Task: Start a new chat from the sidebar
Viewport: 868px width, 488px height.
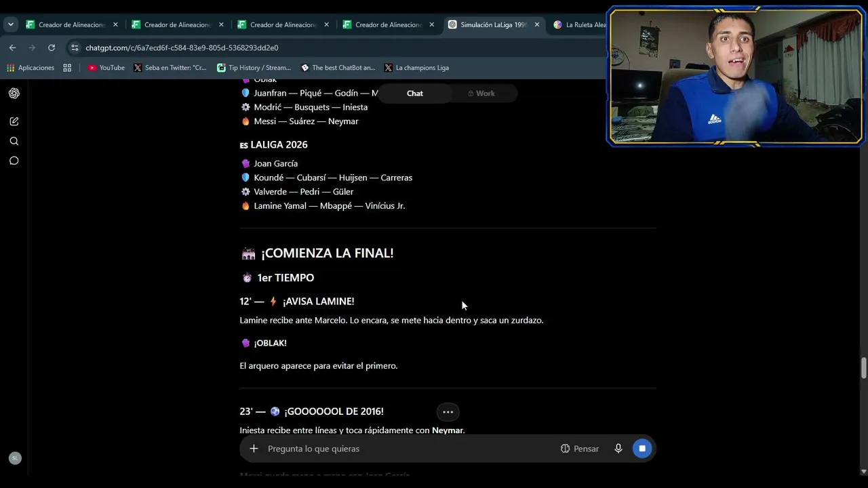Action: pyautogui.click(x=14, y=121)
